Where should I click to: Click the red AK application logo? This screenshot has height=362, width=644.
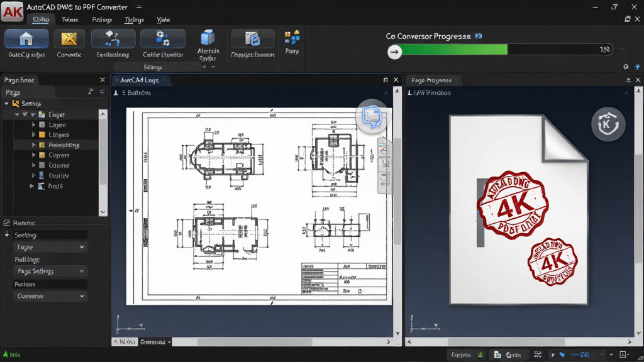point(13,11)
